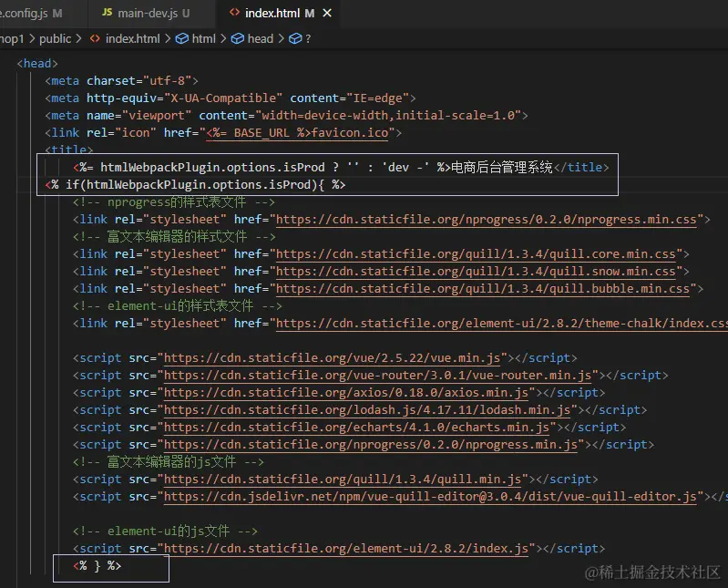Viewport: 728px width, 588px height.
Task: Open the echarts.min.js script URL
Action: tap(356, 427)
